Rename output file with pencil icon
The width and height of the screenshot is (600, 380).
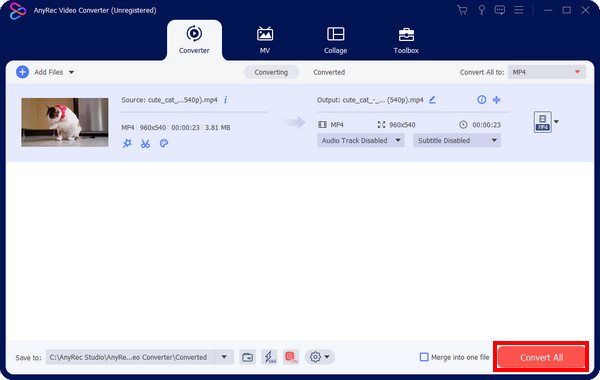pos(432,100)
